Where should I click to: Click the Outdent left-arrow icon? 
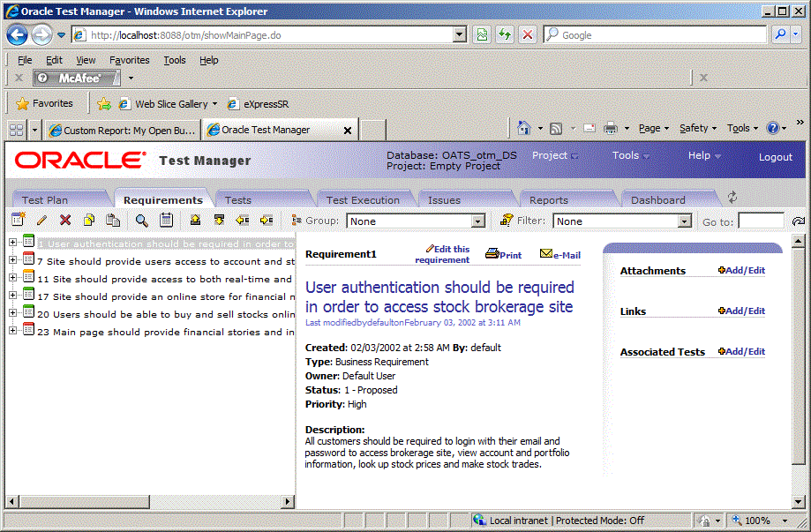(x=242, y=221)
